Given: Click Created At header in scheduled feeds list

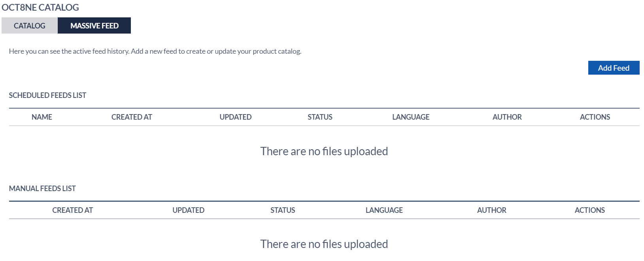Looking at the screenshot, I should 132,117.
